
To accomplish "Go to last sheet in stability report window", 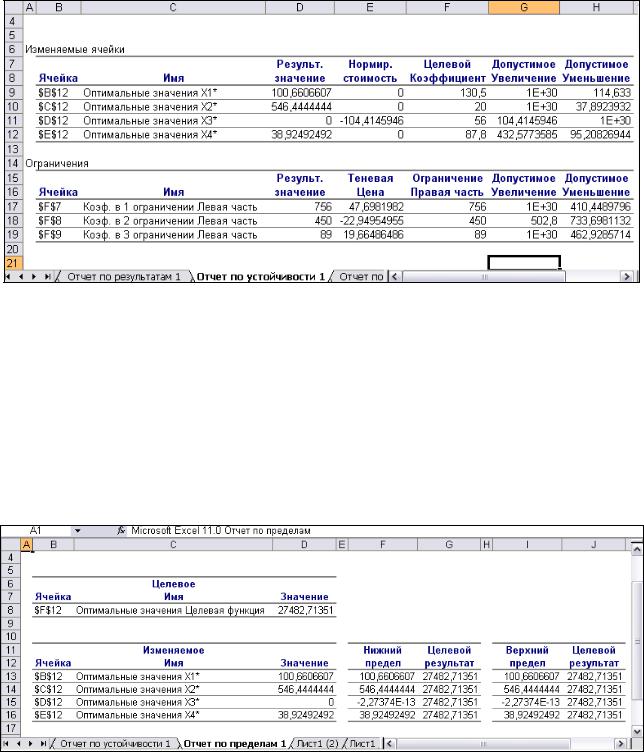I will [47, 277].
